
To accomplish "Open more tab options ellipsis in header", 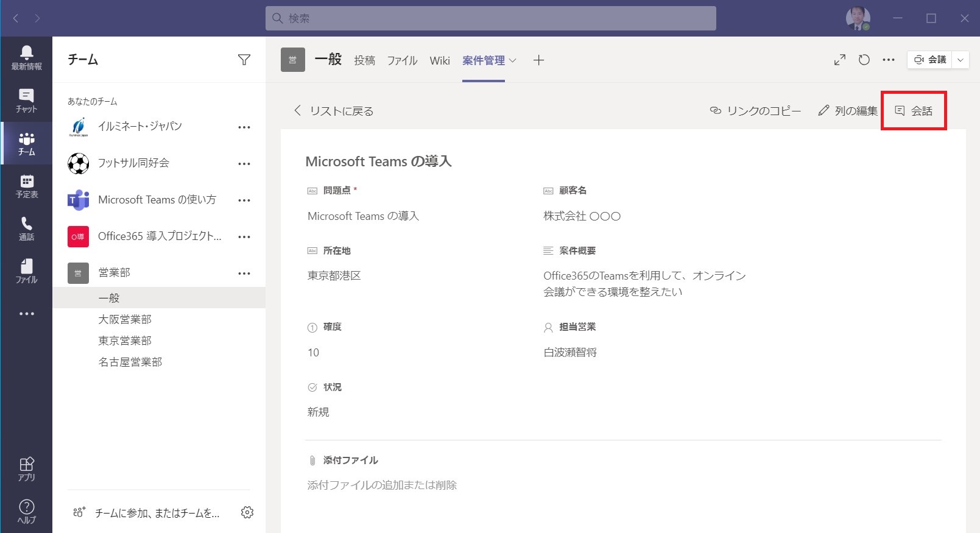I will coord(889,60).
